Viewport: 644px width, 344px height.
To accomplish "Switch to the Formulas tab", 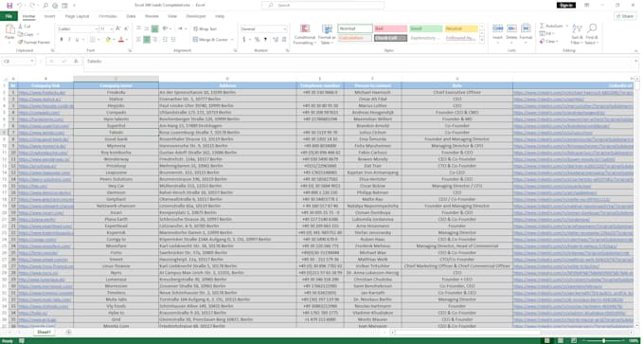I will 108,16.
